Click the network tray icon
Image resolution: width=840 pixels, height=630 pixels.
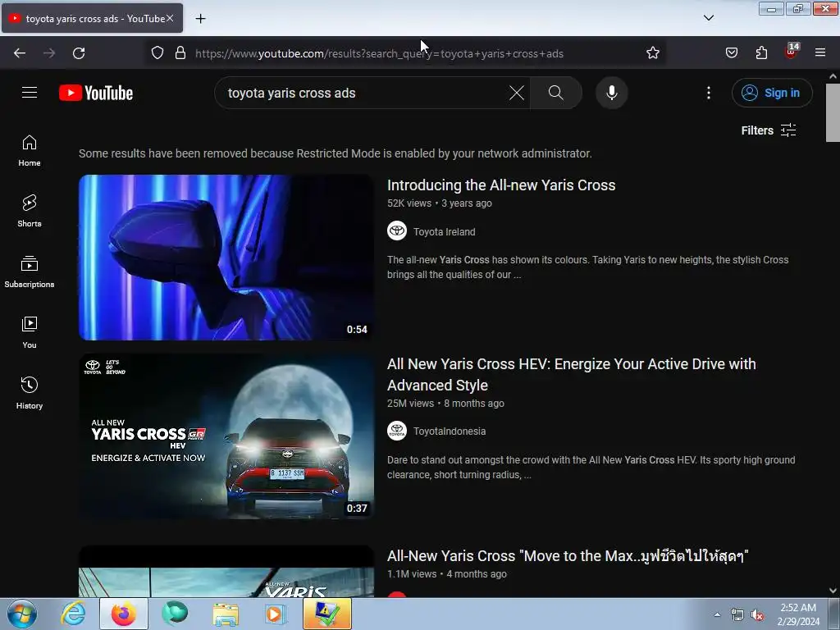point(737,615)
